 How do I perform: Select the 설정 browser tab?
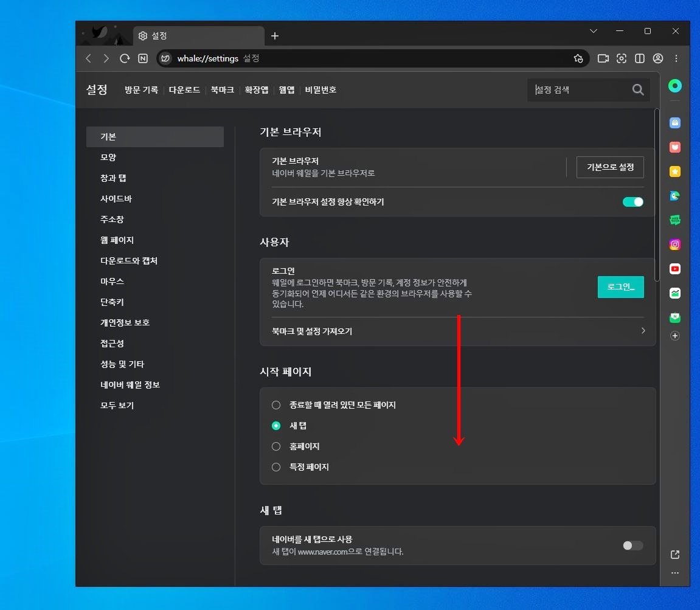[x=199, y=36]
